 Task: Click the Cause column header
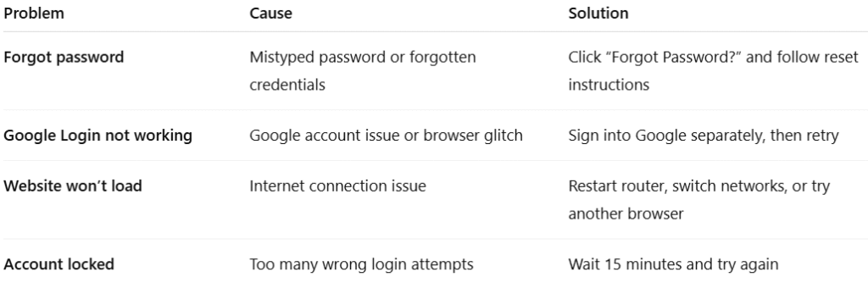[270, 14]
